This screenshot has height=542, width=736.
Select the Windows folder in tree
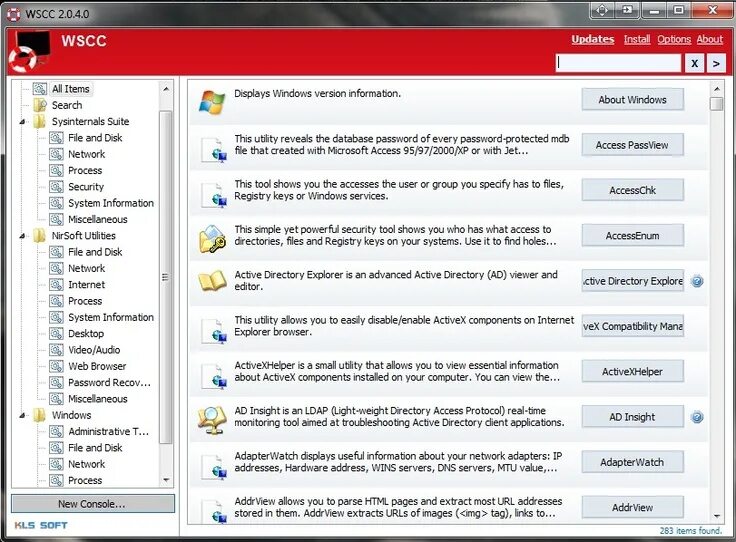point(71,415)
